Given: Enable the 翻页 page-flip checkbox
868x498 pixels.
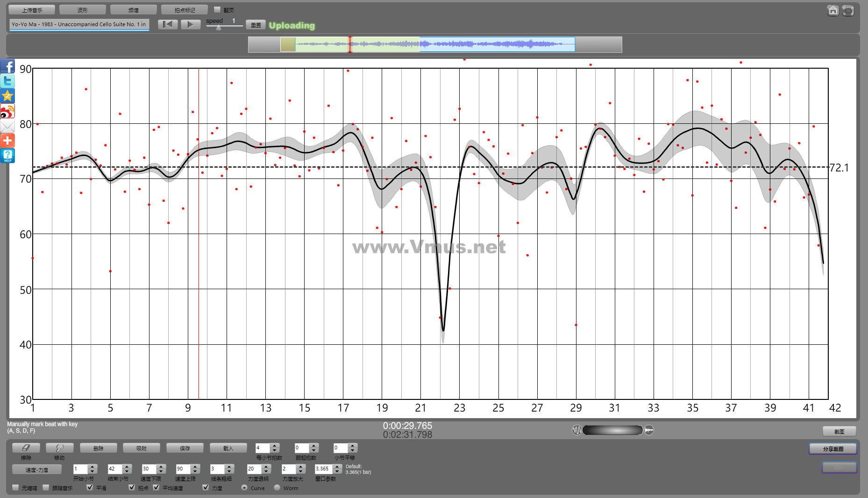Looking at the screenshot, I should click(217, 9).
